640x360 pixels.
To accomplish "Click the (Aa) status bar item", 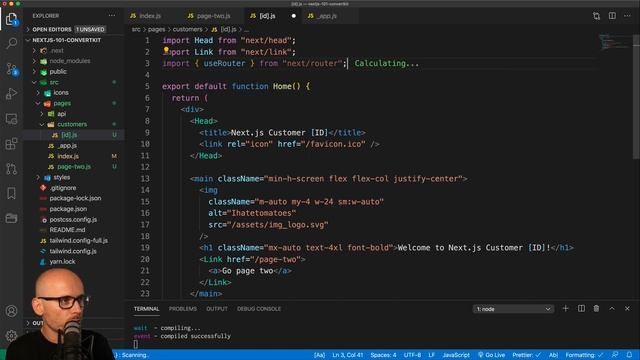I will click(x=319, y=355).
